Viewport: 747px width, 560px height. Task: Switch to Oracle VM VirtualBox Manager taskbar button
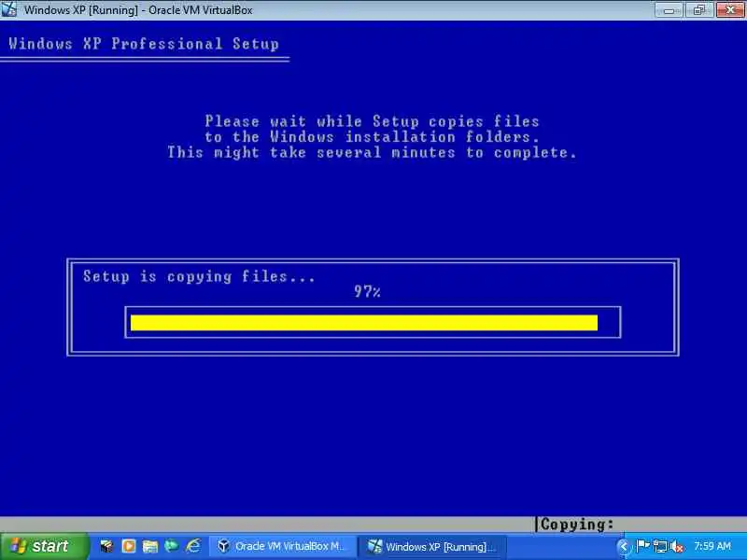pos(282,546)
